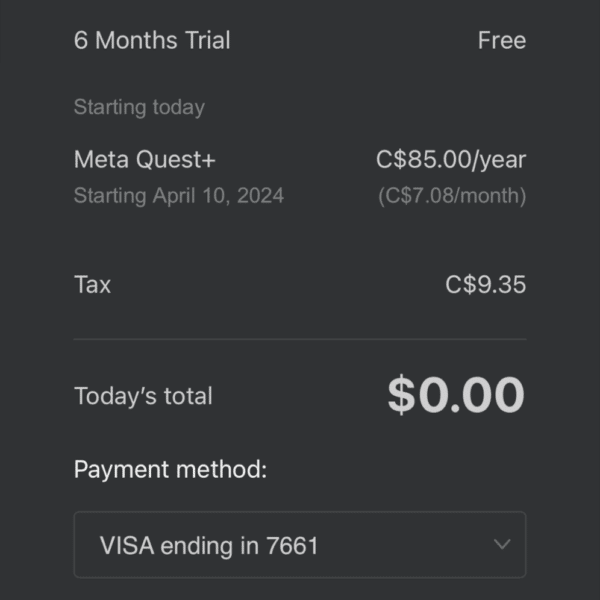Click the VISA card text in selector
The image size is (600, 600).
(127, 545)
